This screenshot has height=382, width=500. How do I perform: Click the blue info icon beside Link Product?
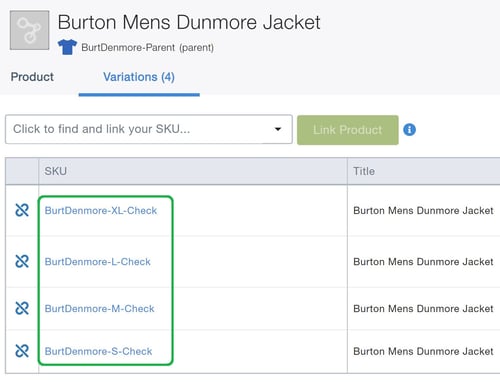pos(409,130)
